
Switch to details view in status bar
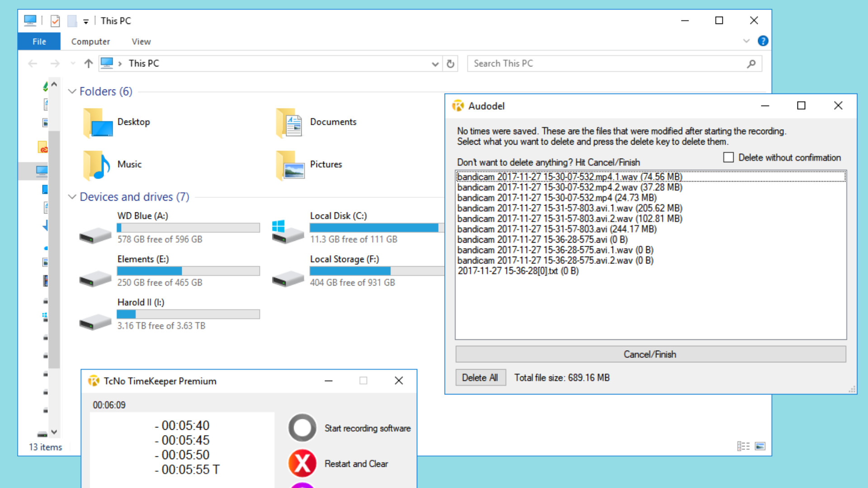point(744,446)
